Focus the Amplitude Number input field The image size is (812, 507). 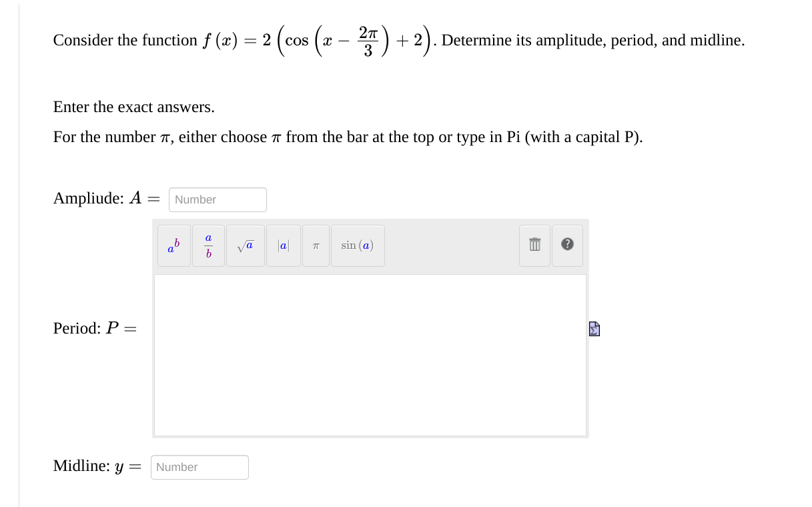[218, 199]
